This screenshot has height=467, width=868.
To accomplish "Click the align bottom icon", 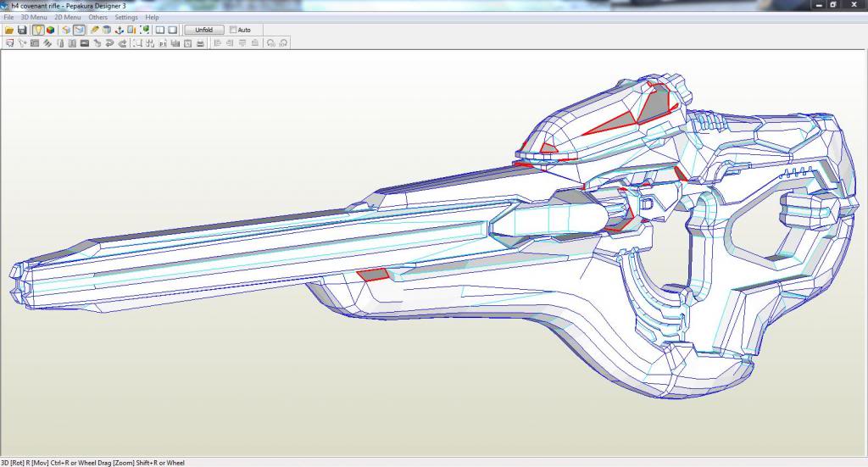I will (x=255, y=43).
